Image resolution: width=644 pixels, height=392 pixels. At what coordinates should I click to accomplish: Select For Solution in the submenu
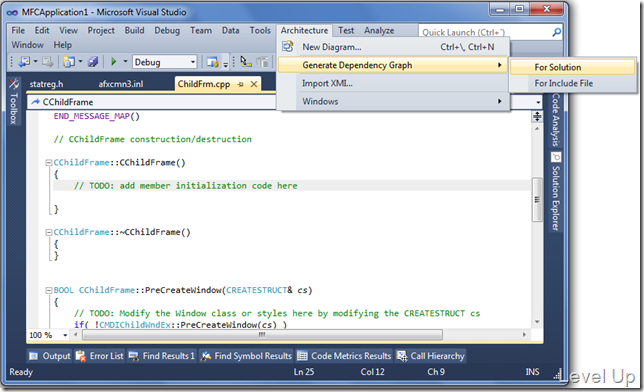(x=573, y=67)
